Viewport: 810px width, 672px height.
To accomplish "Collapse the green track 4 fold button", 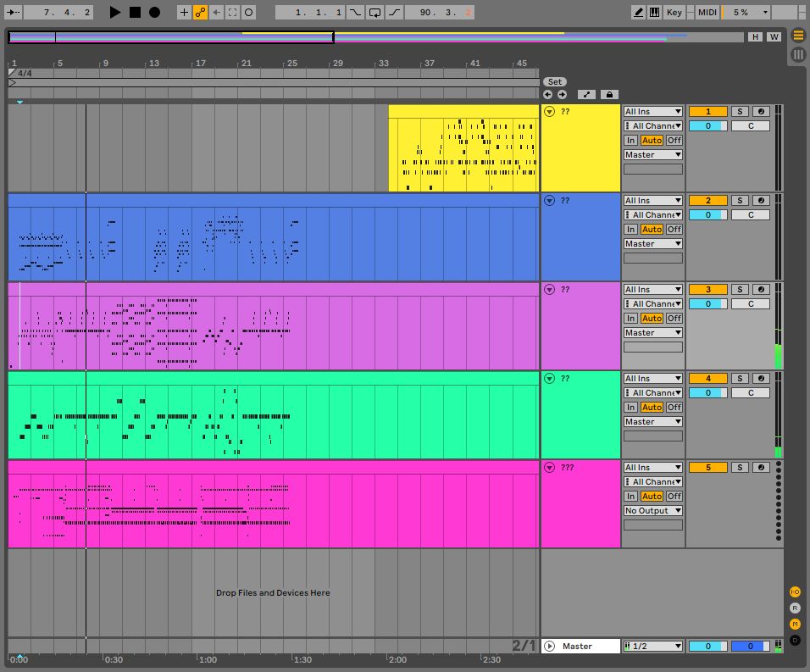I will point(549,379).
